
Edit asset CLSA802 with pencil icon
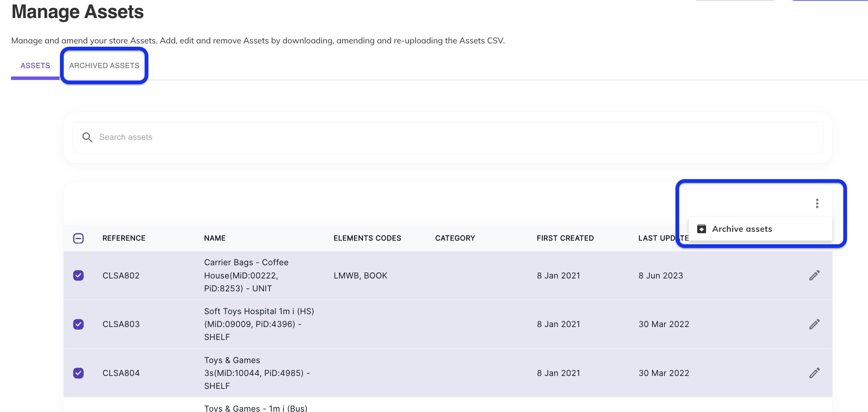[x=814, y=275]
